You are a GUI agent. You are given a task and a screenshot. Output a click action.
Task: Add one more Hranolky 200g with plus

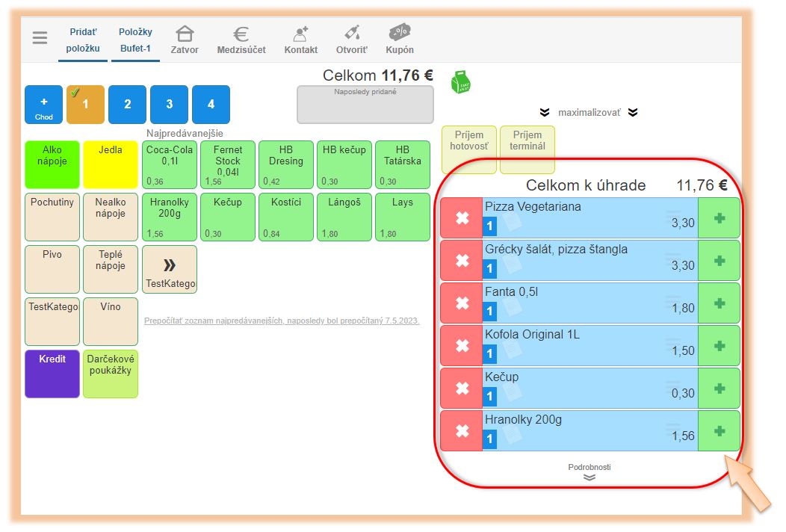pos(719,431)
